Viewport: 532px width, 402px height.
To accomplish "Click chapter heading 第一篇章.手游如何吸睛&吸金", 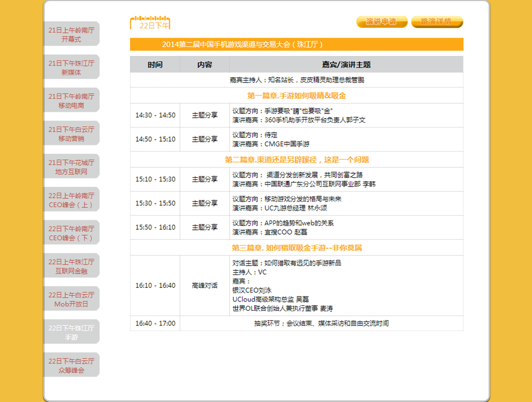I will pyautogui.click(x=296, y=96).
